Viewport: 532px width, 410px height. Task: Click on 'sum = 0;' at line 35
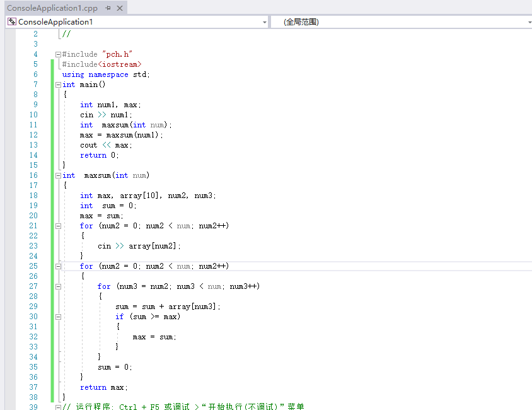pyautogui.click(x=115, y=367)
